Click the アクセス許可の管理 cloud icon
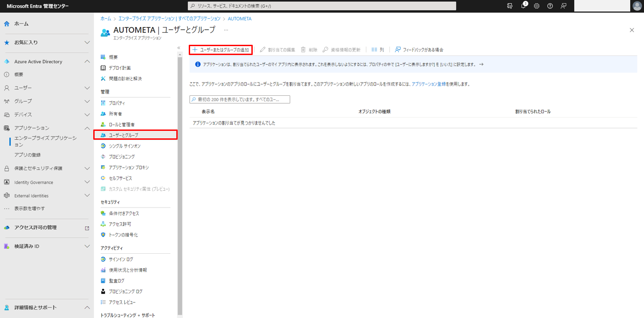644x318 pixels. [7, 228]
